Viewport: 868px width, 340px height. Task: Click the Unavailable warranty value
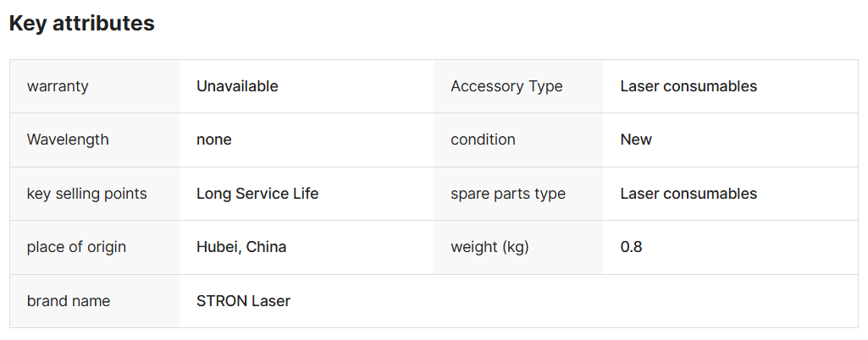[237, 86]
